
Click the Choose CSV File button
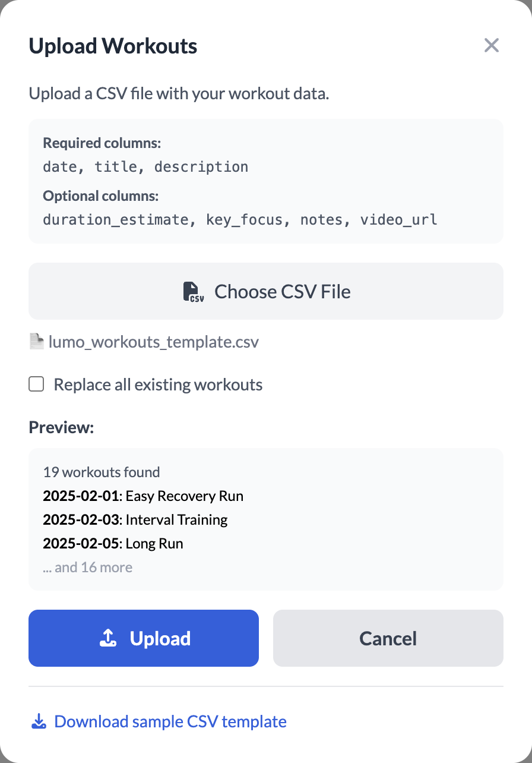[x=265, y=291]
